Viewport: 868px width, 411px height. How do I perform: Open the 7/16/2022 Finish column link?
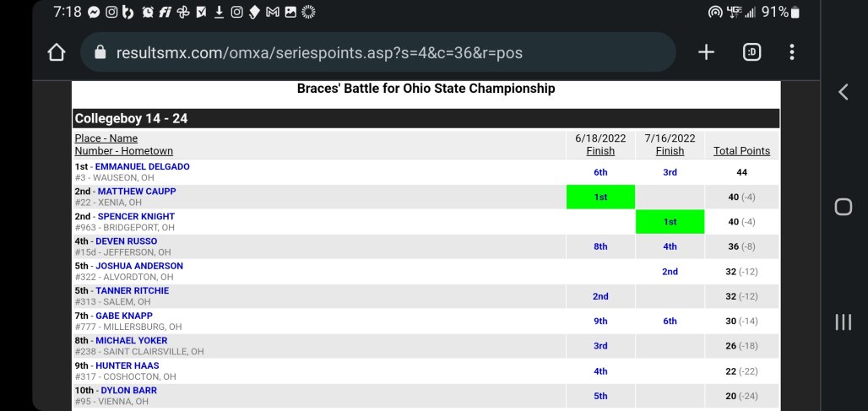tap(670, 151)
